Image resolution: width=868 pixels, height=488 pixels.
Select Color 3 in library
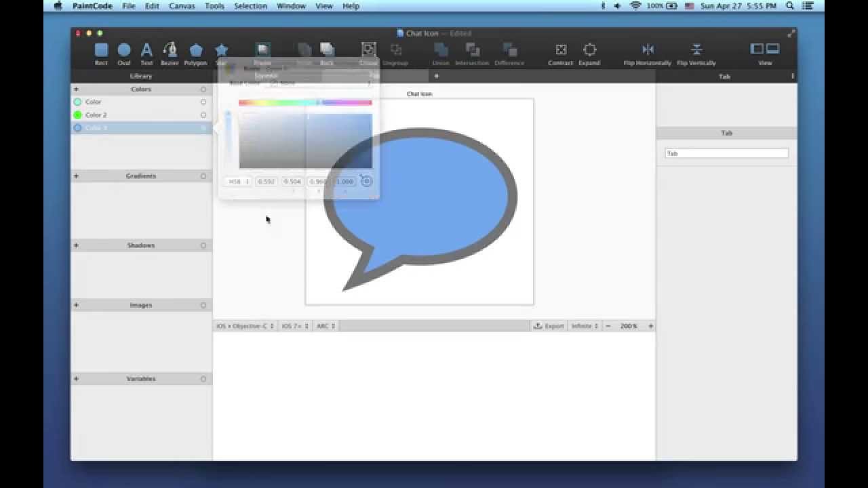coord(141,127)
